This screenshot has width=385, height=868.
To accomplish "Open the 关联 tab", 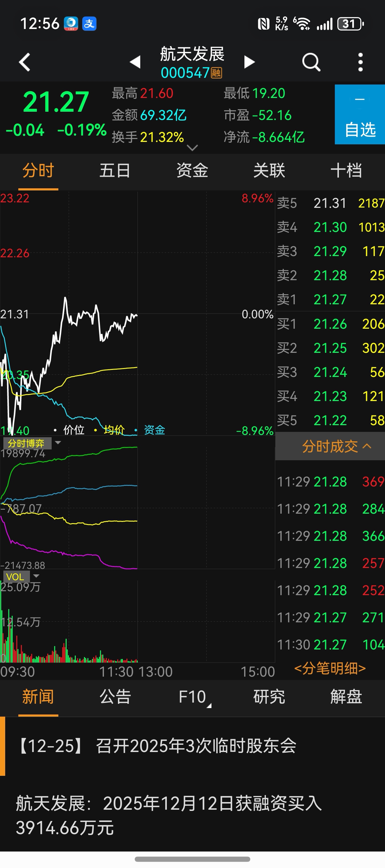I will 269,171.
